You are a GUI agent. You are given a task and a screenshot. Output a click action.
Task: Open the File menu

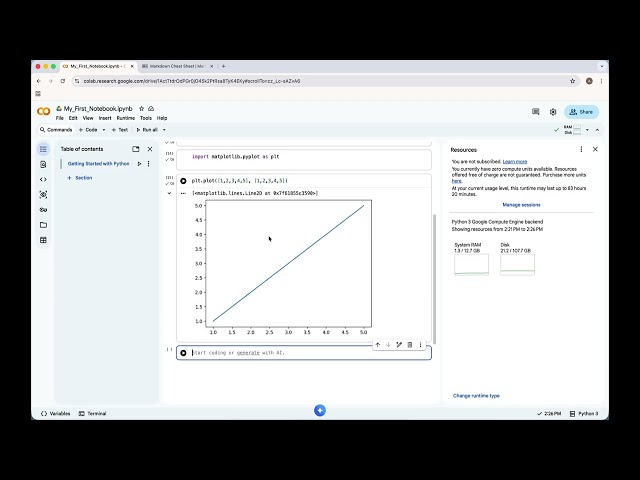pos(60,118)
